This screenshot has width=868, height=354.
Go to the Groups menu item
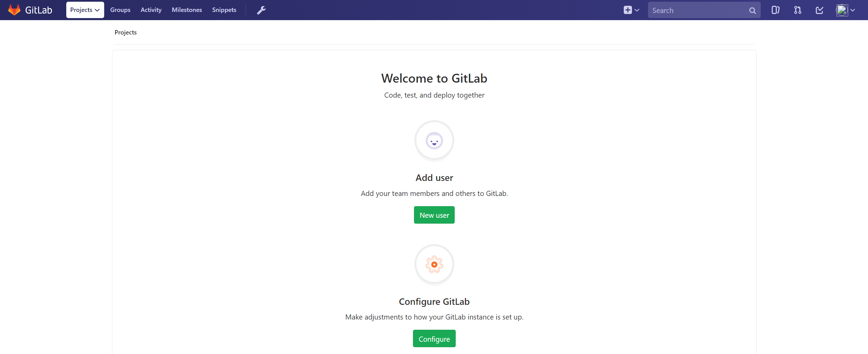(x=120, y=10)
